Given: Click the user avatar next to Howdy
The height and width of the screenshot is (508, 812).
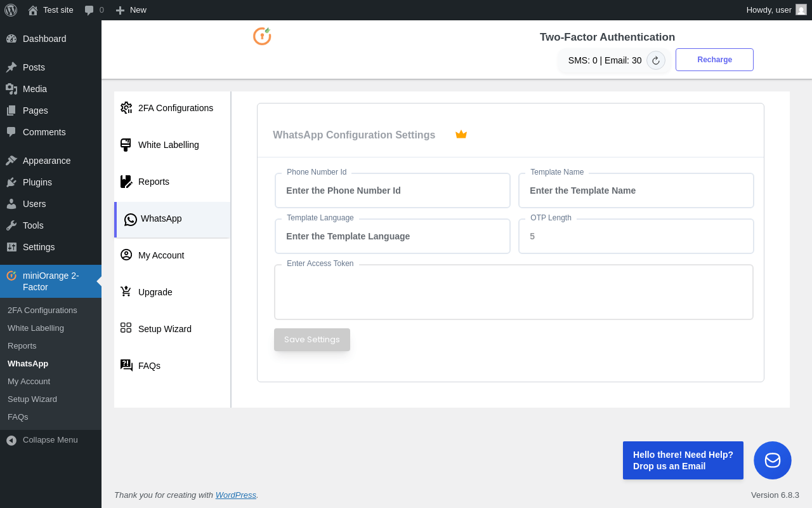Looking at the screenshot, I should (801, 10).
